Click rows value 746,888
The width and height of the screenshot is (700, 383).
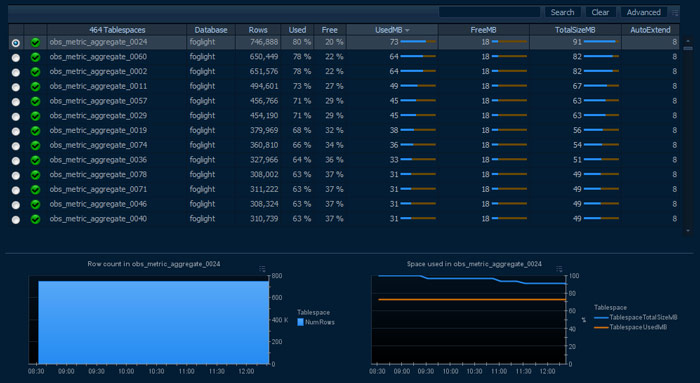pos(264,42)
